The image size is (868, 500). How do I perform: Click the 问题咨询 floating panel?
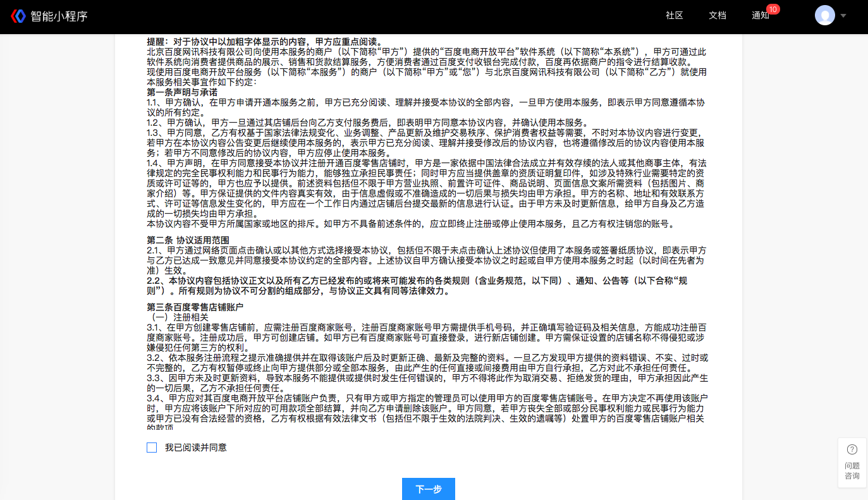[852, 461]
